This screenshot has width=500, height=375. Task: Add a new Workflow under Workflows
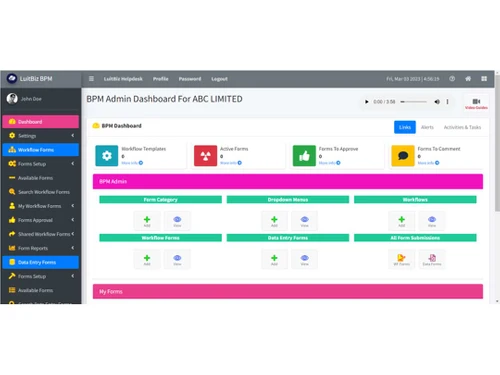[x=402, y=221]
